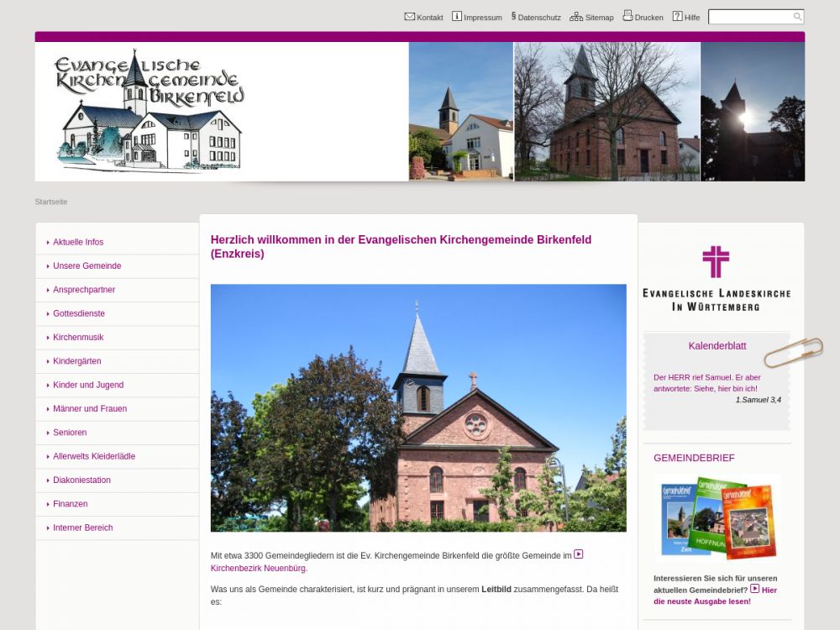840x630 pixels.
Task: Click into the search text field
Action: pos(749,17)
